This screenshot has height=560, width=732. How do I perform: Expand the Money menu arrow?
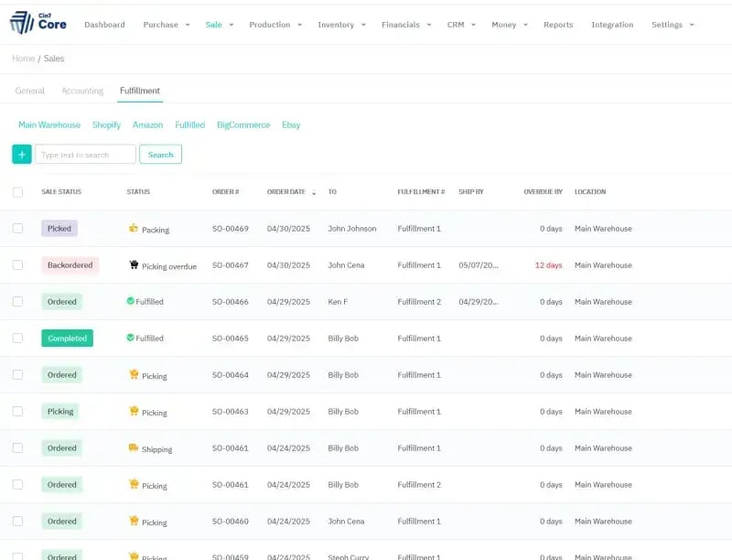click(525, 25)
